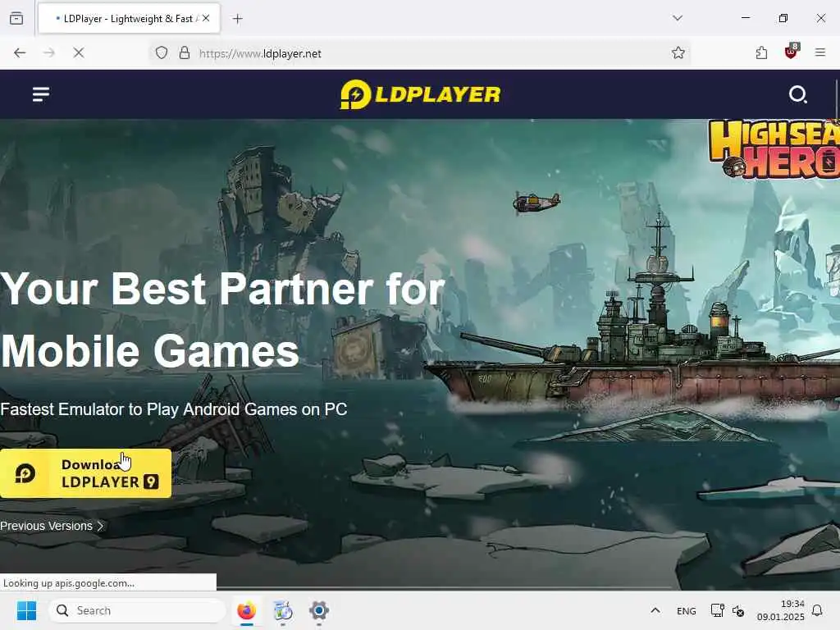Click the tracking protection shield icon
840x630 pixels.
pyautogui.click(x=162, y=53)
